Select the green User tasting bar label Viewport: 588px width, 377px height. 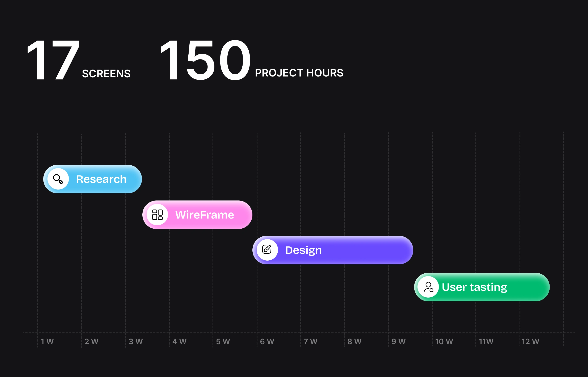click(474, 287)
